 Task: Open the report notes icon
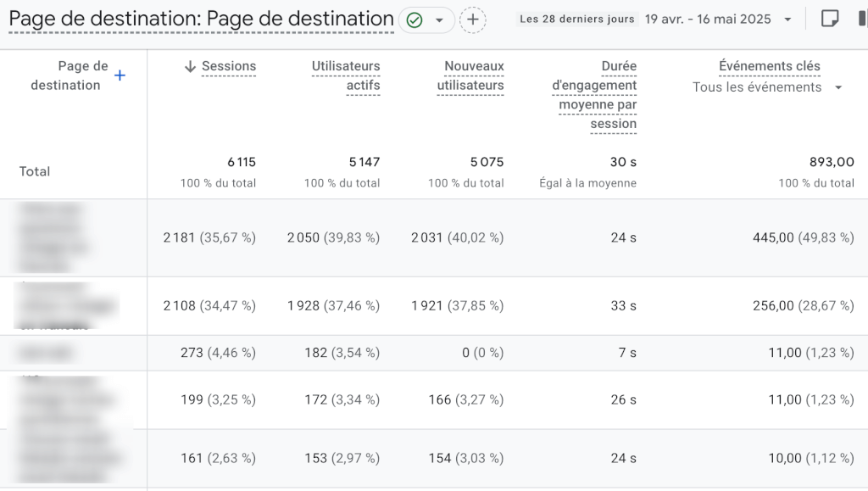[x=829, y=19]
